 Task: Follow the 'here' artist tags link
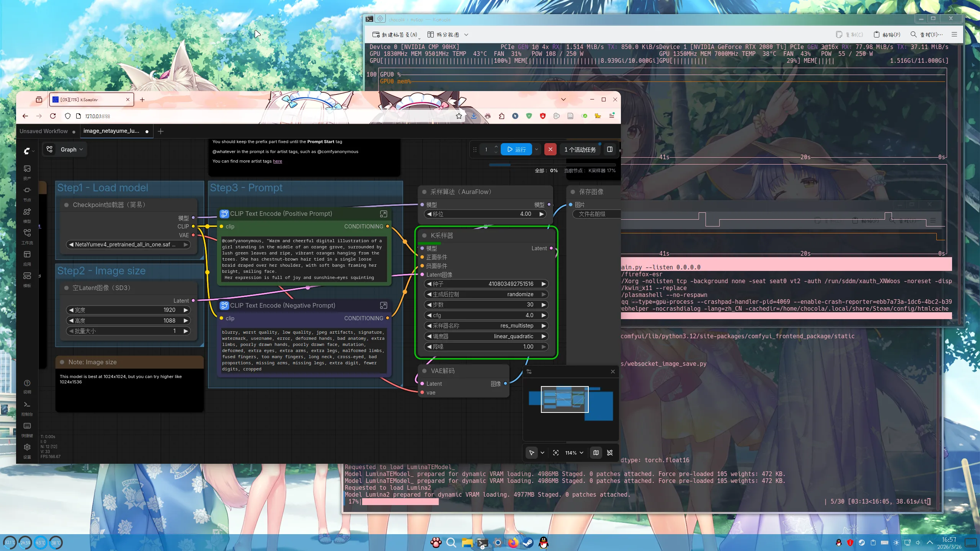click(277, 161)
